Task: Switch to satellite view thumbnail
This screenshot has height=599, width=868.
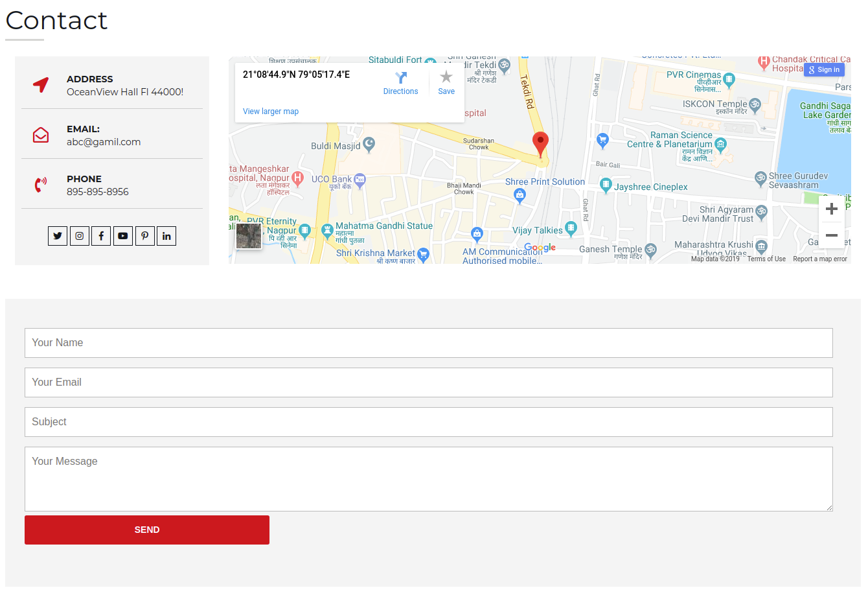Action: (249, 236)
